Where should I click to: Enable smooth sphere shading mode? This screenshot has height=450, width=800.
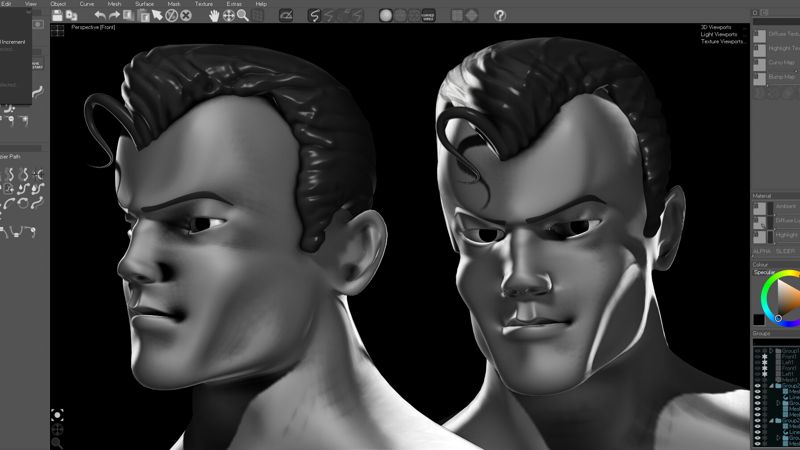tap(386, 15)
